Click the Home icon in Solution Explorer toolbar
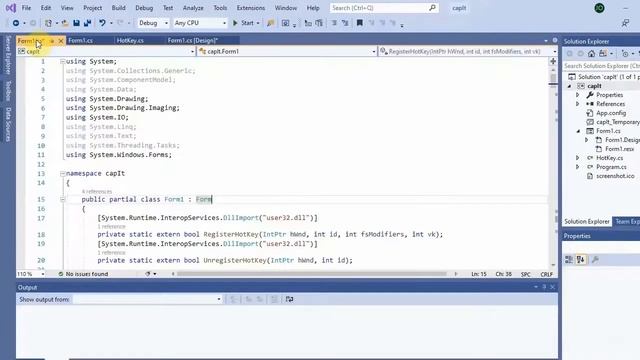 (591, 53)
